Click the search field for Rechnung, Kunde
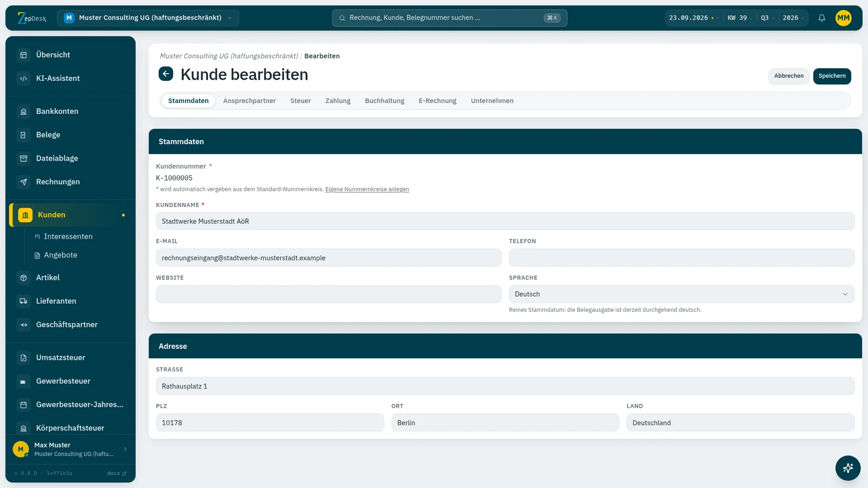 tap(450, 18)
